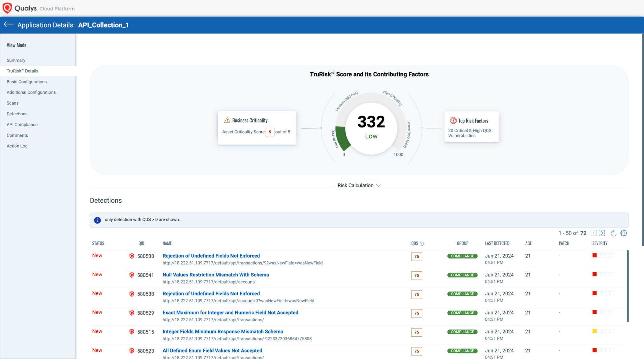The image size is (644, 359).
Task: Open the detections table settings gear
Action: coord(624,233)
